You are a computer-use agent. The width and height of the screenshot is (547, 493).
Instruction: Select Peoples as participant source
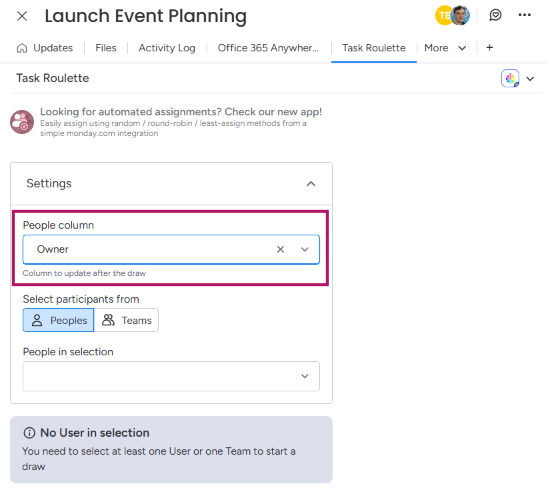[x=58, y=320]
